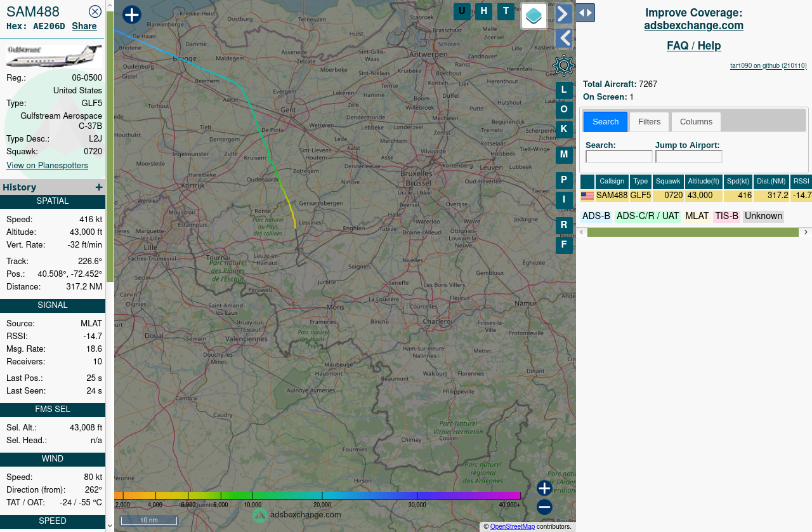Image resolution: width=812 pixels, height=532 pixels.
Task: Sort by RSSI column header
Action: click(801, 182)
